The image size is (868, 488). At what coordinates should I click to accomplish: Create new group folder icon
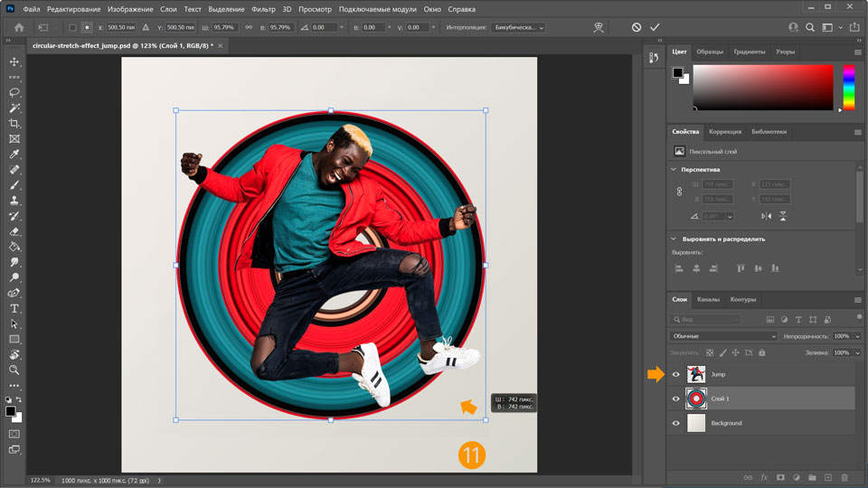pyautogui.click(x=812, y=477)
